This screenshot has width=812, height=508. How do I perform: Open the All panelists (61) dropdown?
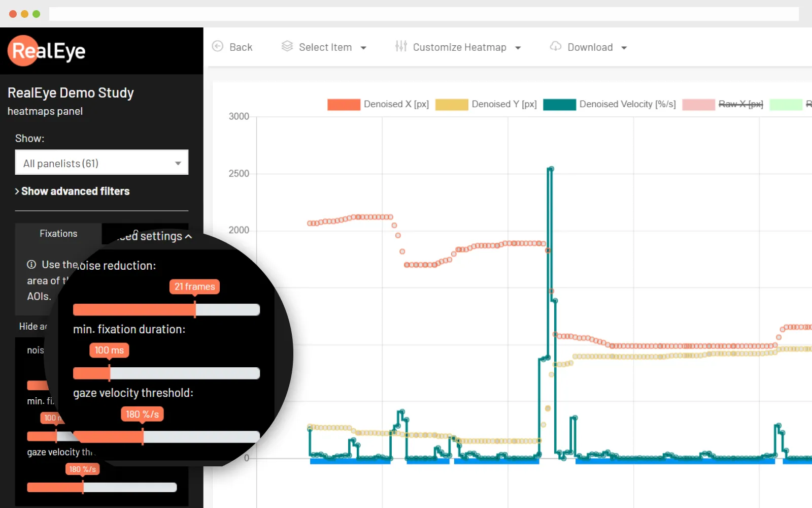pyautogui.click(x=101, y=163)
